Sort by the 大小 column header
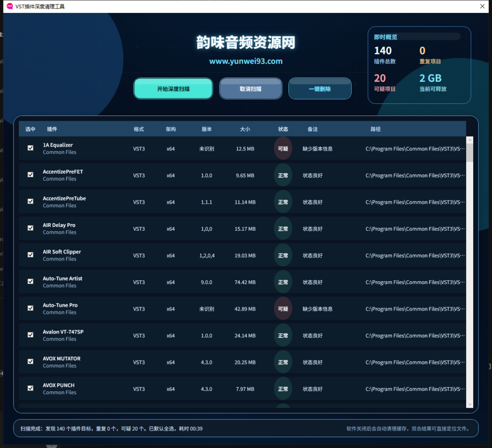The width and height of the screenshot is (492, 448). 245,129
